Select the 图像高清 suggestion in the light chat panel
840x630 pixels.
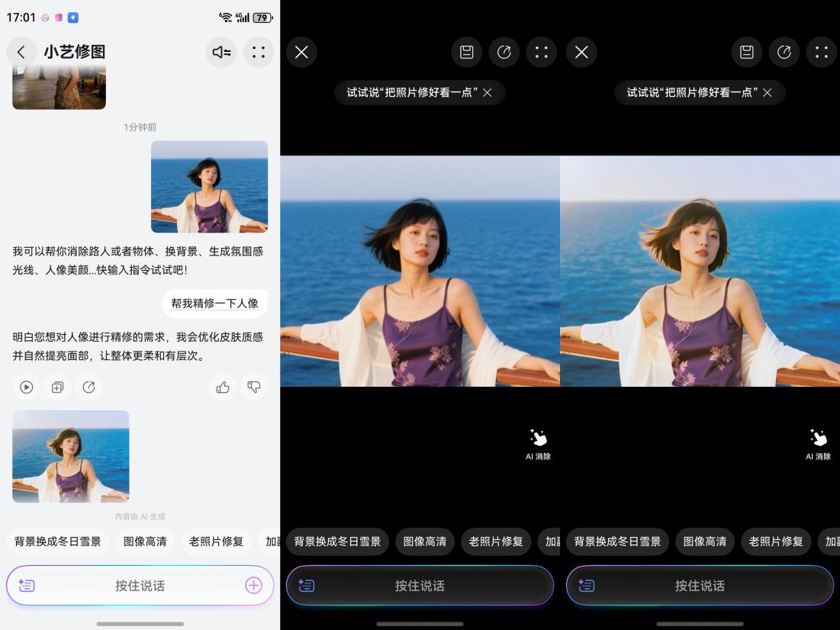145,542
